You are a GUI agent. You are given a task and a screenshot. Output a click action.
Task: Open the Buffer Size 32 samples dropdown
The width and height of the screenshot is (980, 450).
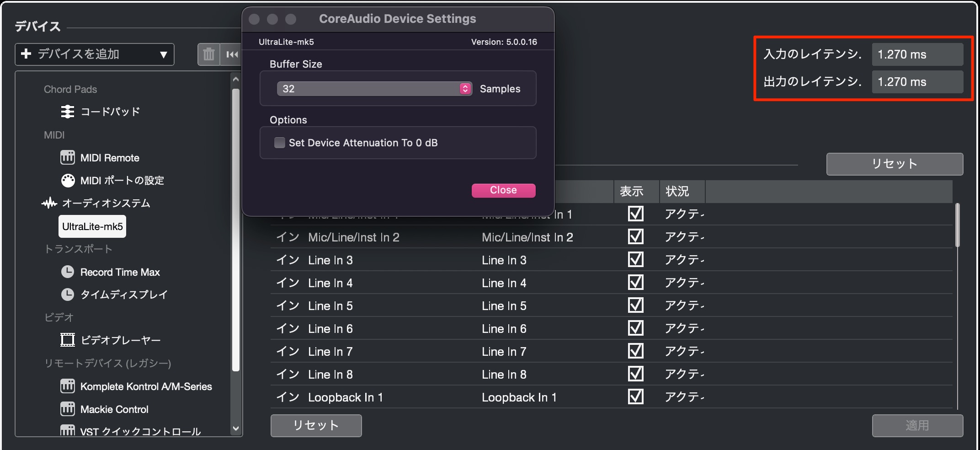[x=374, y=89]
